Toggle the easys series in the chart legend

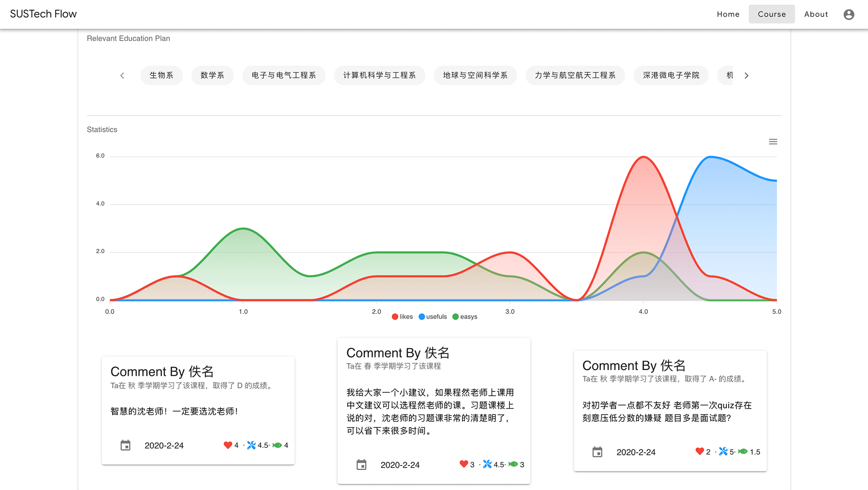pyautogui.click(x=465, y=316)
